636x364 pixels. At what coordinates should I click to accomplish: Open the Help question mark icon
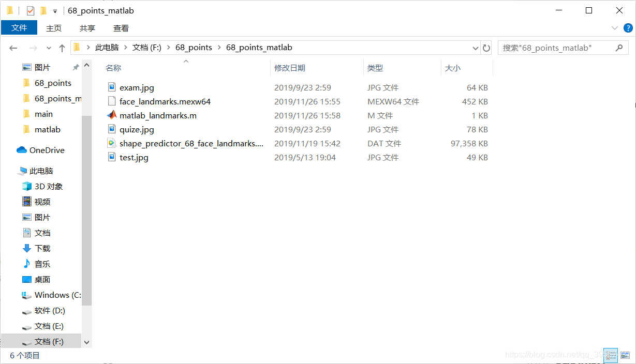pyautogui.click(x=628, y=28)
